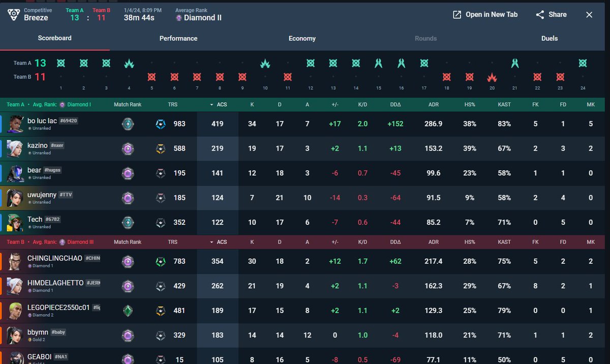Open HIMDELAGHETTO player profile
The image size is (610, 364).
tap(55, 283)
